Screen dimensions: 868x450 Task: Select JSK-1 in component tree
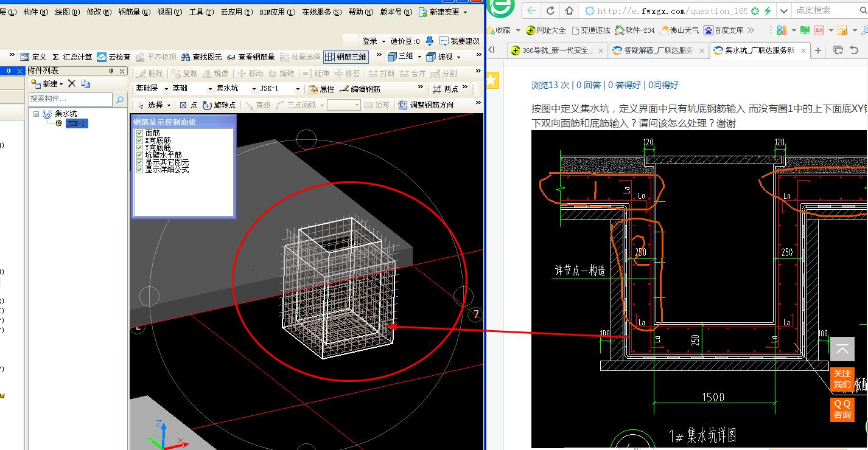77,123
